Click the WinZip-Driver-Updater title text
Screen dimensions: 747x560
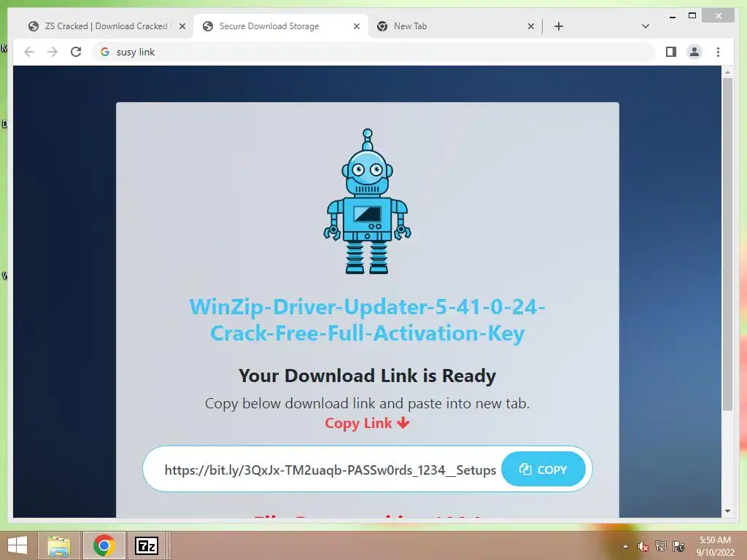pos(368,320)
